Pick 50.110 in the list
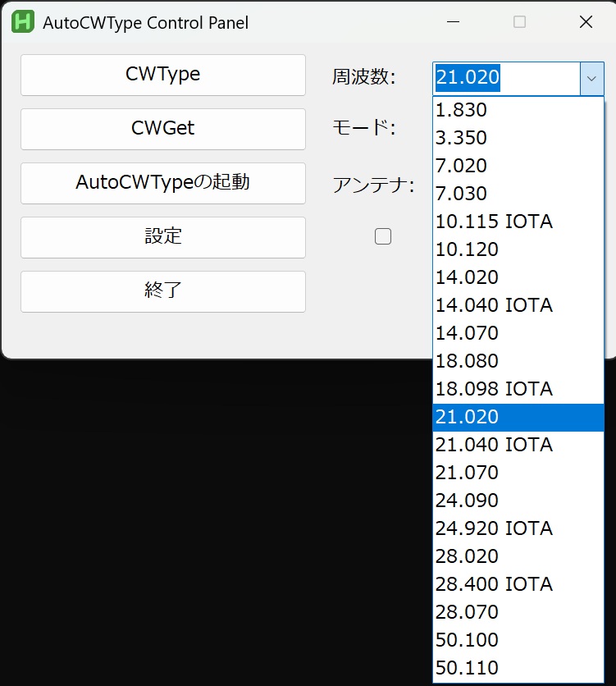The image size is (616, 686). click(x=518, y=668)
